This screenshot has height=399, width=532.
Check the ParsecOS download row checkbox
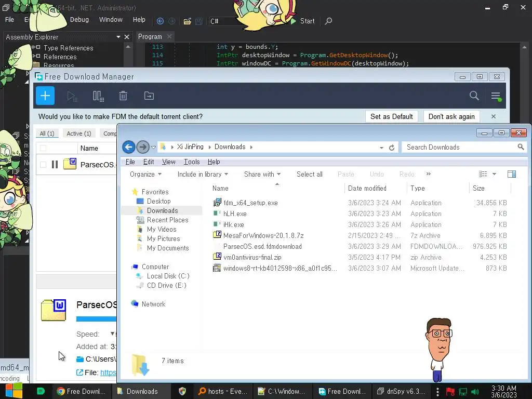[43, 165]
